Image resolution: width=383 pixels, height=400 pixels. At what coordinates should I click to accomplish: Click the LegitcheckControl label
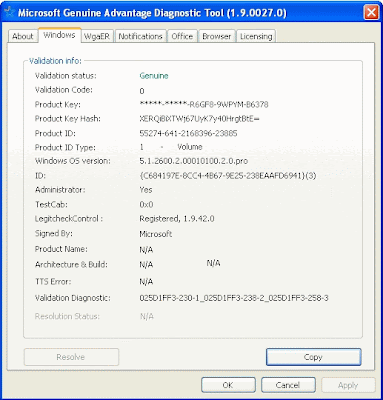[x=69, y=219]
